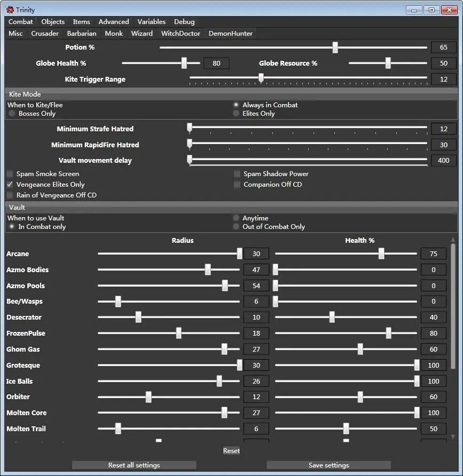Open the Monk class tab
This screenshot has width=463, height=476.
(x=114, y=34)
